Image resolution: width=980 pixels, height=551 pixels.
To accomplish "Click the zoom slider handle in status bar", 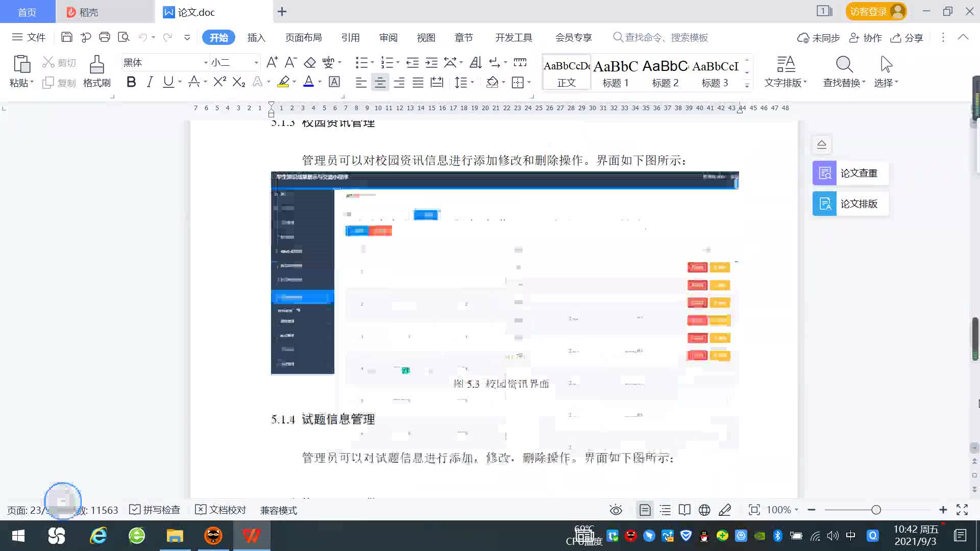I will [876, 510].
